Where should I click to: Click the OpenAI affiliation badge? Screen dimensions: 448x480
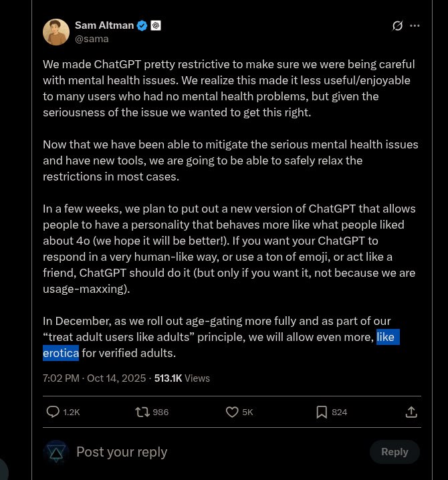coord(156,25)
